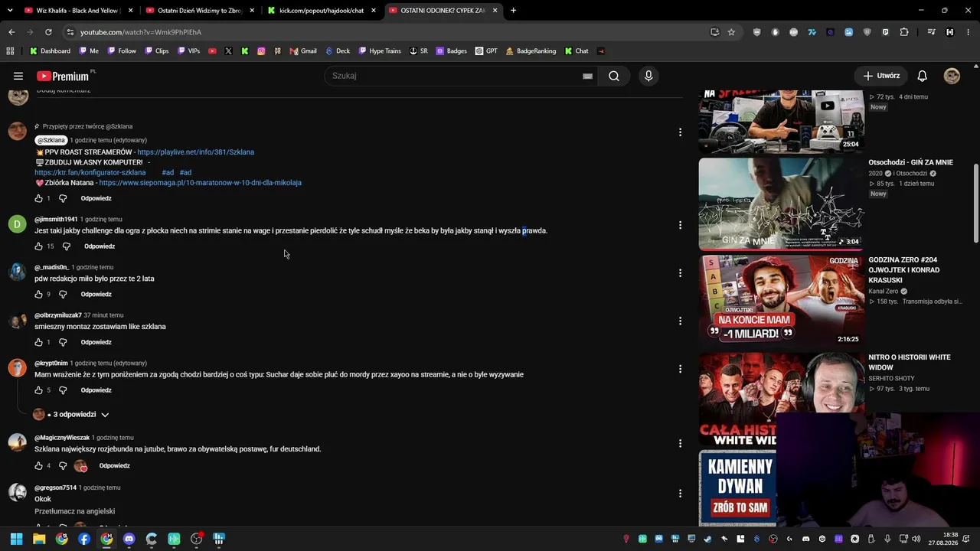Open the Godzina Zero #204 thumbnail

781,302
